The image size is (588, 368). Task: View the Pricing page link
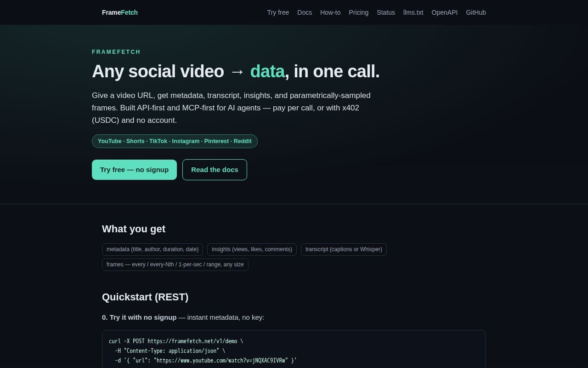[358, 12]
